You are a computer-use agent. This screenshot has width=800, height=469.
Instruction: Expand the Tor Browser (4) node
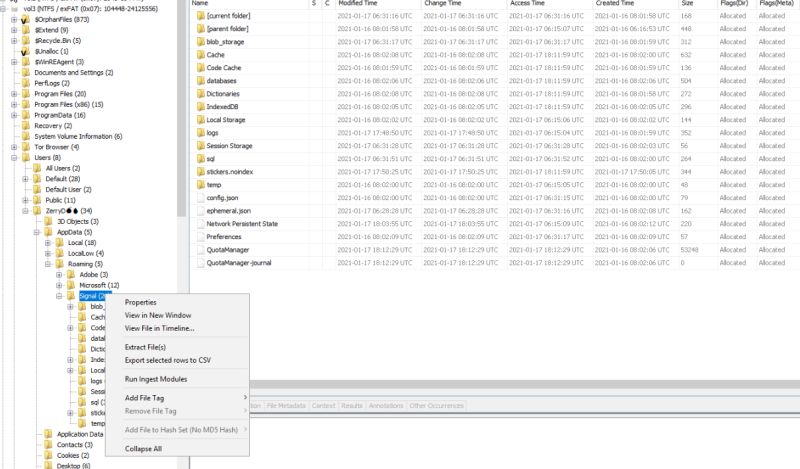tap(14, 147)
